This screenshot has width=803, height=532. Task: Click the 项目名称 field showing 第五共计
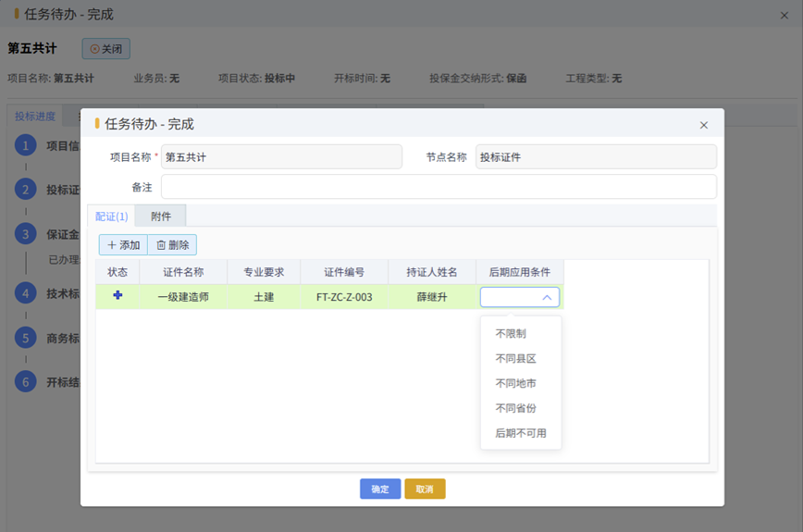pos(281,157)
